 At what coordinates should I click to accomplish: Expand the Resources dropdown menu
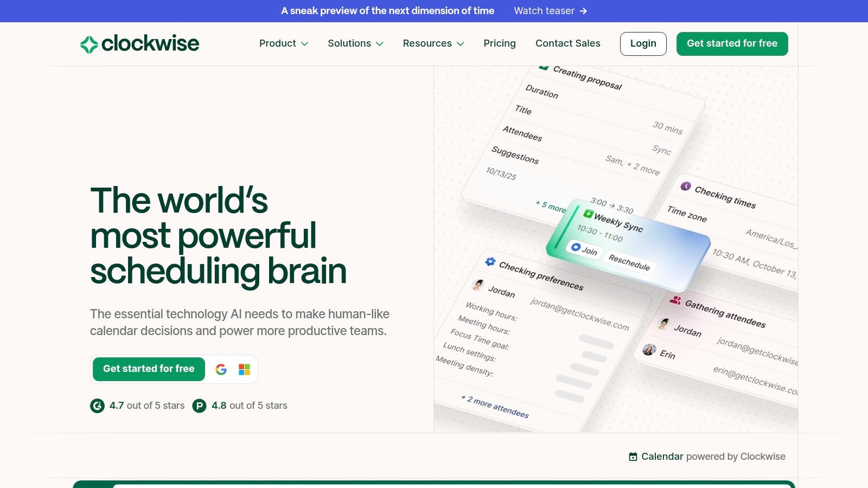click(433, 43)
